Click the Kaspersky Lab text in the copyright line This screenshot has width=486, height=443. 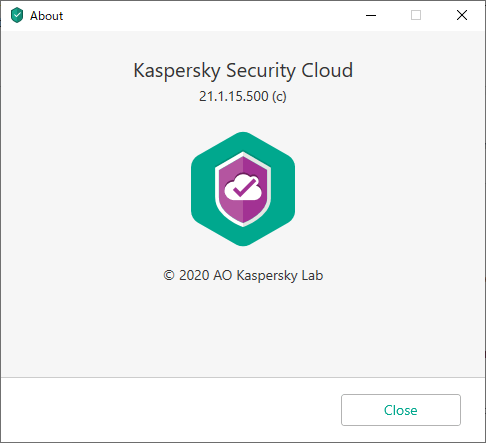coord(280,276)
